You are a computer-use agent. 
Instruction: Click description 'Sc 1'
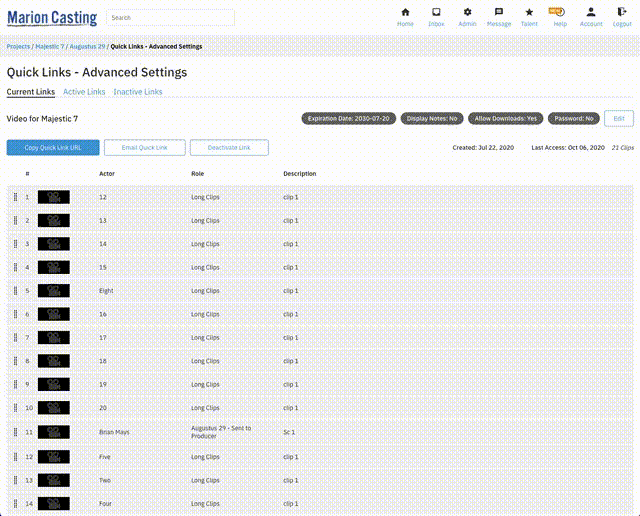click(289, 432)
